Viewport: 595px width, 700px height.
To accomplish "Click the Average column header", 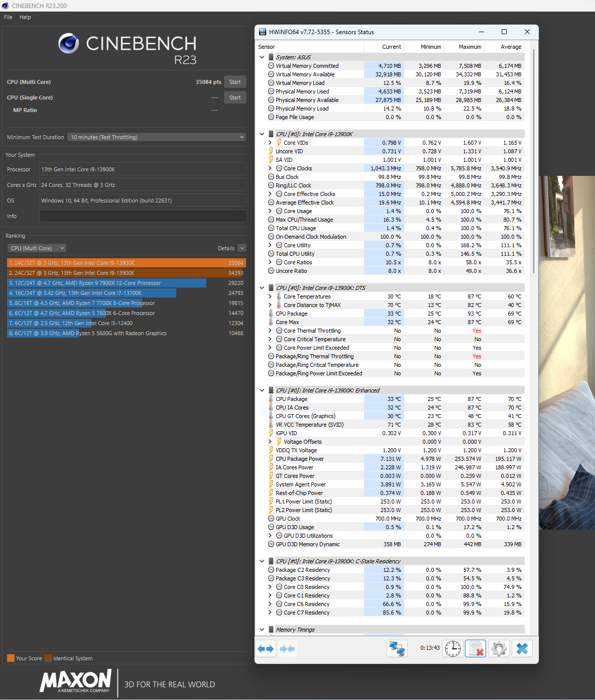I will pyautogui.click(x=504, y=47).
